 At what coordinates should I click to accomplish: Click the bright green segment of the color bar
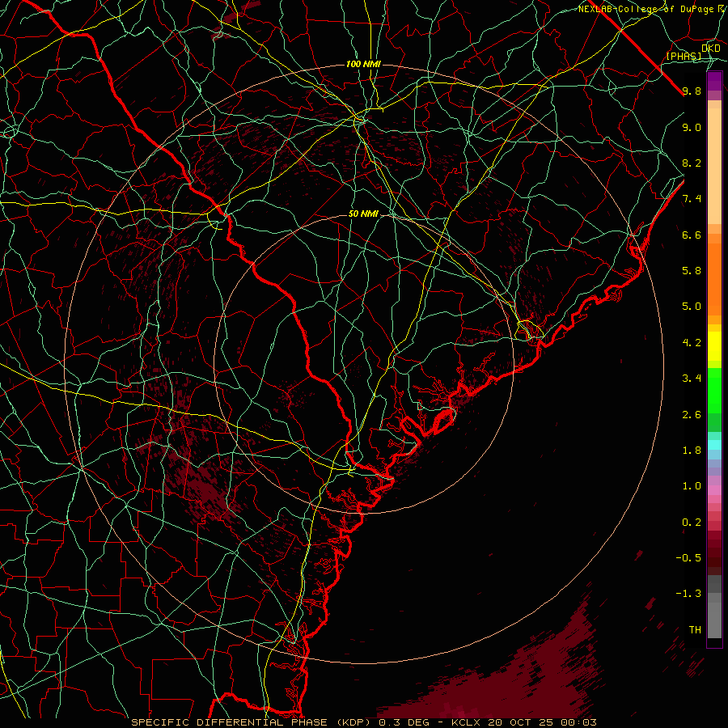pos(714,390)
